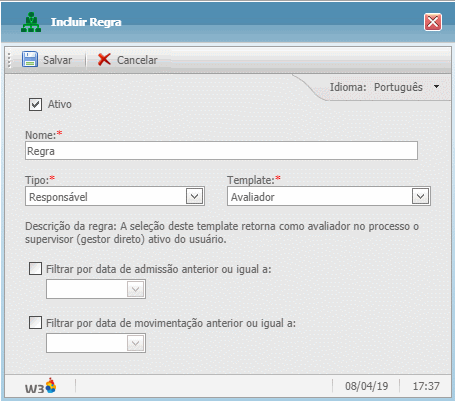Open the Tipo dropdown arrow
This screenshot has width=455, height=401.
194,196
